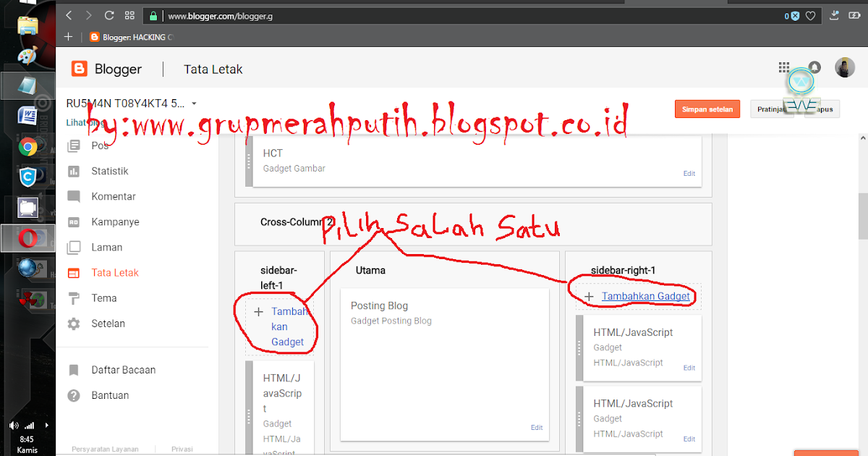The width and height of the screenshot is (868, 456).
Task: Open Kampanye in the Blogger menu
Action: [116, 221]
